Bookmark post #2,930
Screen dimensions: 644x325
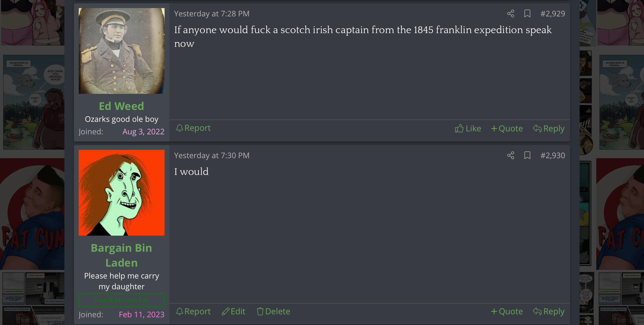pos(527,155)
